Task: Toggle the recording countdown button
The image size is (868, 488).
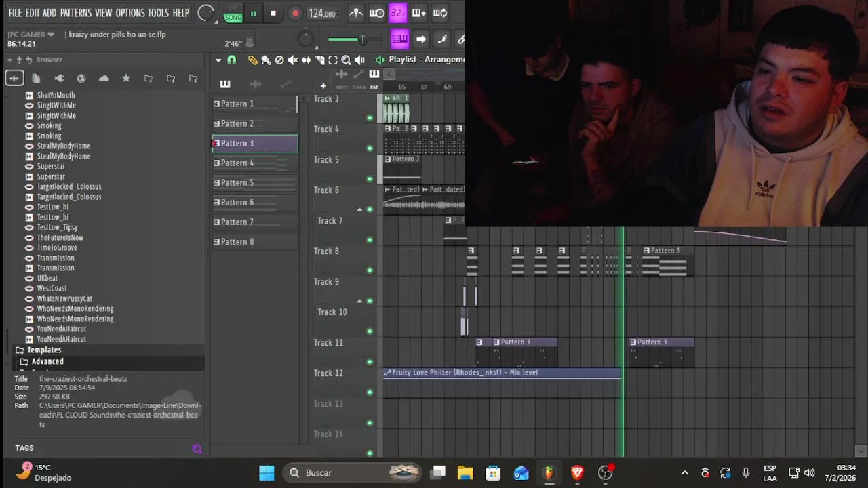Action: click(397, 13)
